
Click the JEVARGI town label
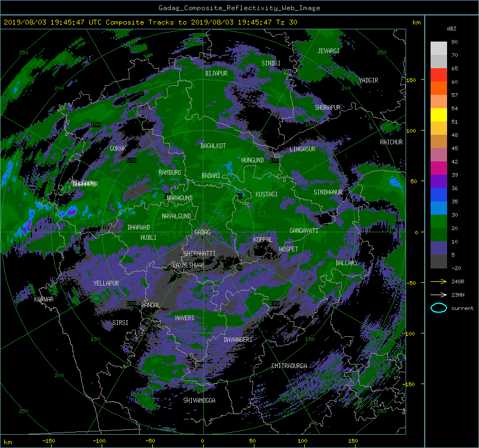click(x=328, y=51)
